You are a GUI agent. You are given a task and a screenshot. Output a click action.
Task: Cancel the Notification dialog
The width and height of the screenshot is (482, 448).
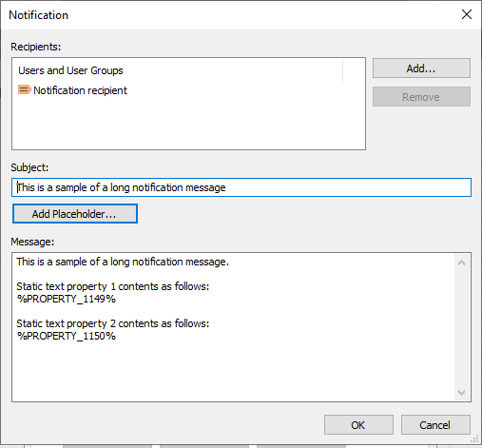[435, 425]
